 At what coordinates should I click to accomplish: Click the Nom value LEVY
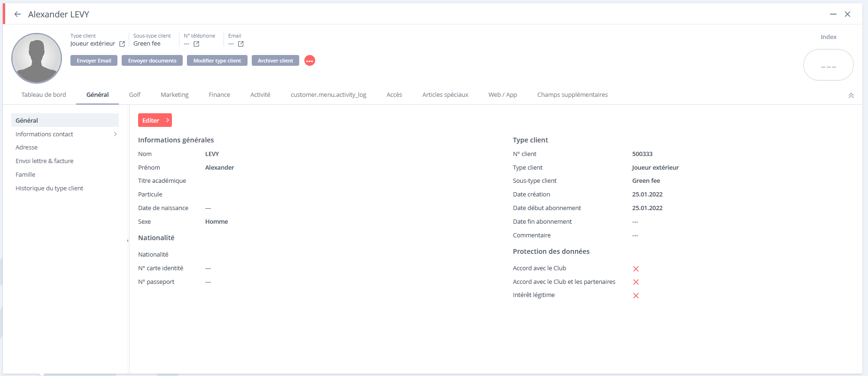[x=212, y=154]
